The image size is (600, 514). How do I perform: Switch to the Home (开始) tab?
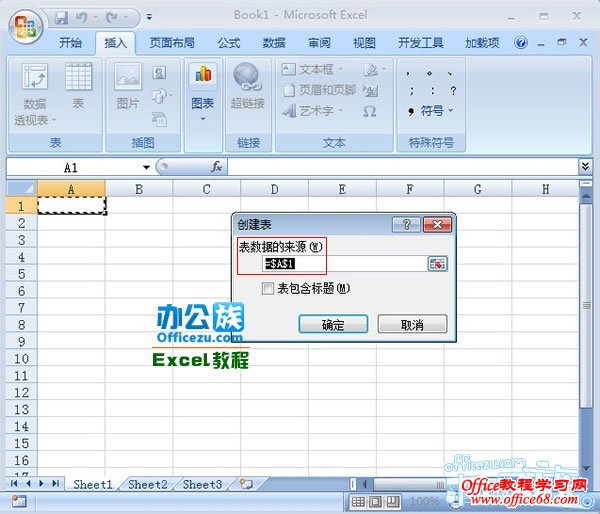[70, 43]
